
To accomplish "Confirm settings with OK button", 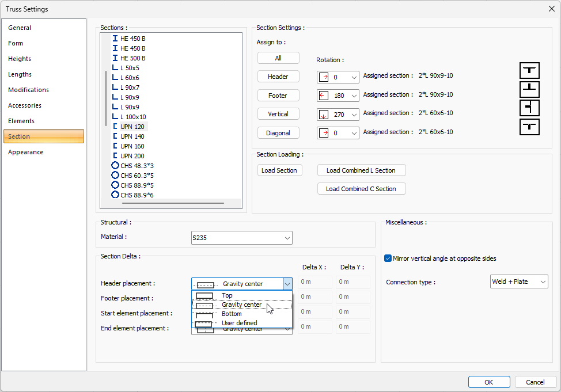I will pos(488,382).
